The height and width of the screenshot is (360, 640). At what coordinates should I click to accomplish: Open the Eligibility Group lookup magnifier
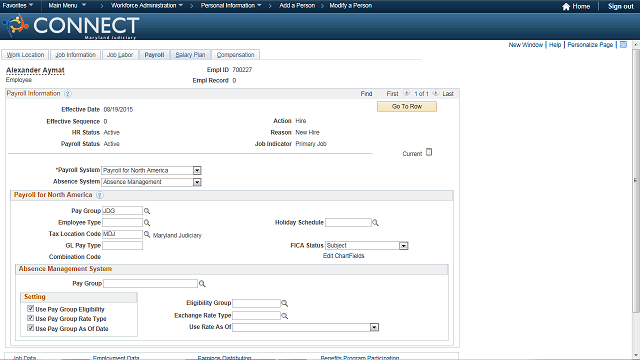coord(284,303)
